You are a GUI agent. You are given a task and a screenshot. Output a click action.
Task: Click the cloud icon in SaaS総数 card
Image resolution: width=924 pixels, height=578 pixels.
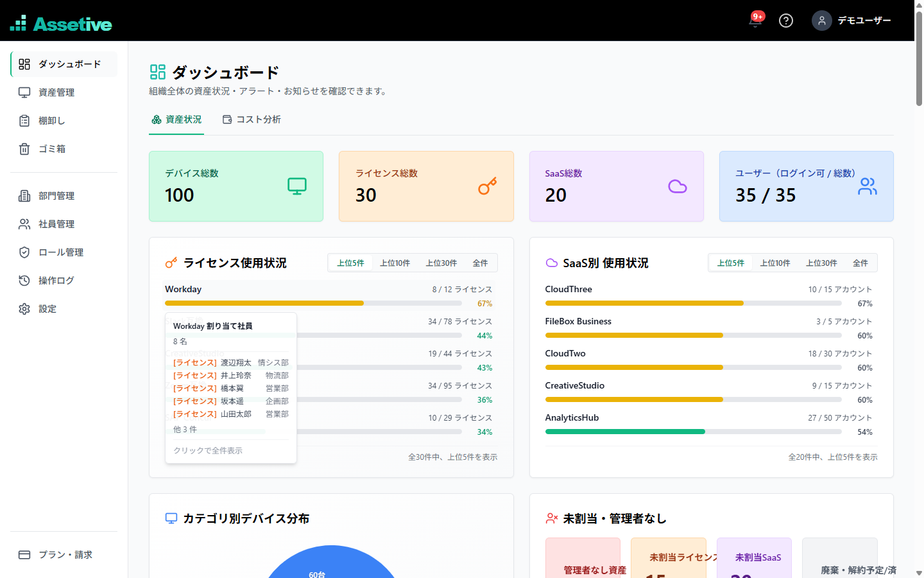pos(678,186)
